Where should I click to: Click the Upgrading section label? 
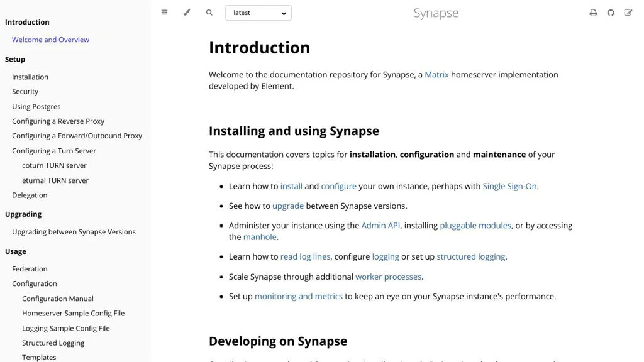point(23,214)
